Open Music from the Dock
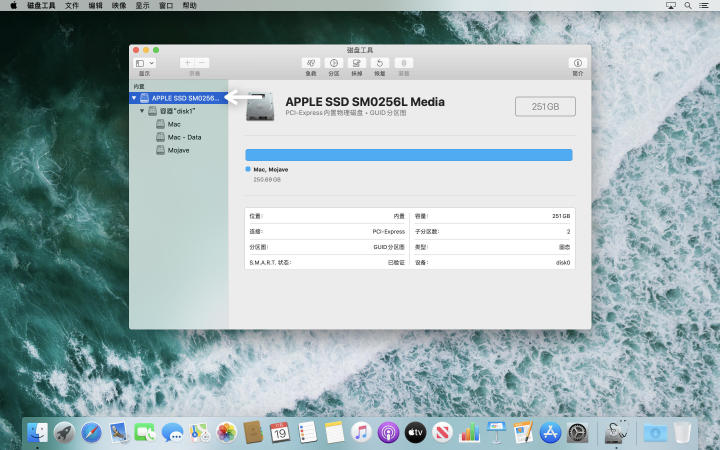720x450 pixels. (x=361, y=433)
